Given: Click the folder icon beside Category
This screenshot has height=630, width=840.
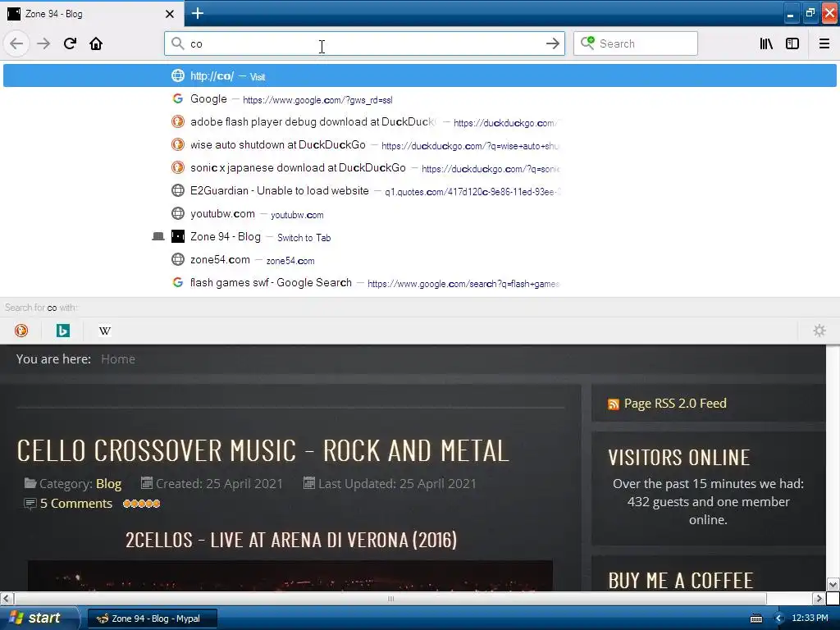Looking at the screenshot, I should (30, 484).
